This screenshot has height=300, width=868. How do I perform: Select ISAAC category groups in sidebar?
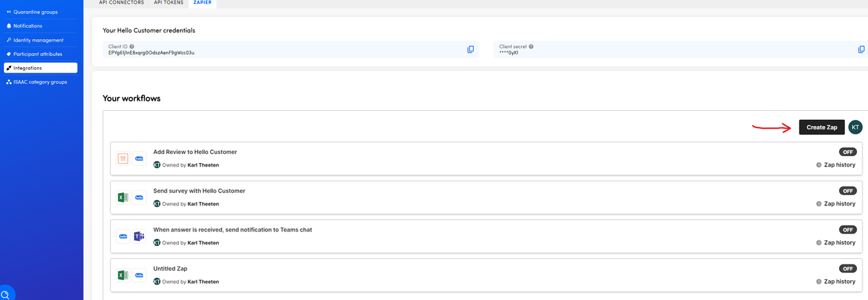40,82
